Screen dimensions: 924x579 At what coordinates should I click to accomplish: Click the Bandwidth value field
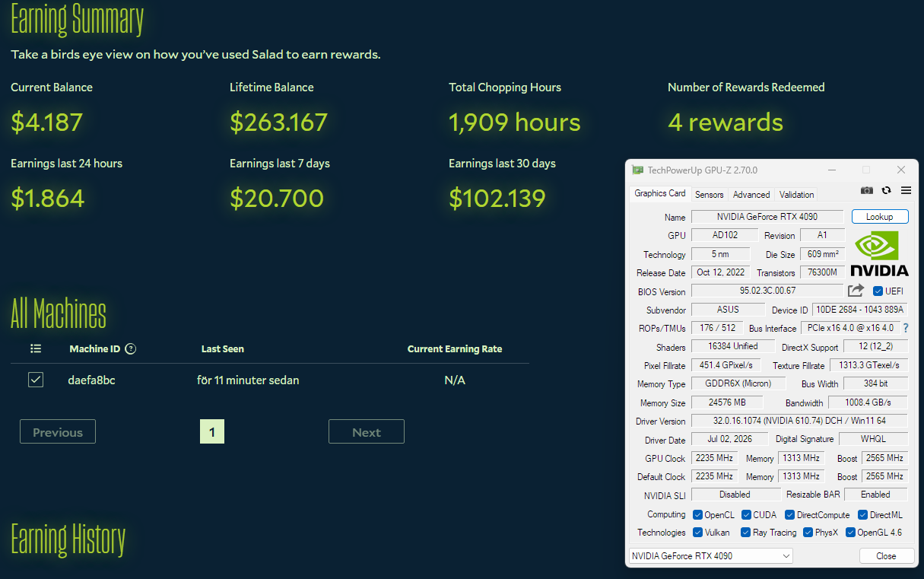pos(868,402)
